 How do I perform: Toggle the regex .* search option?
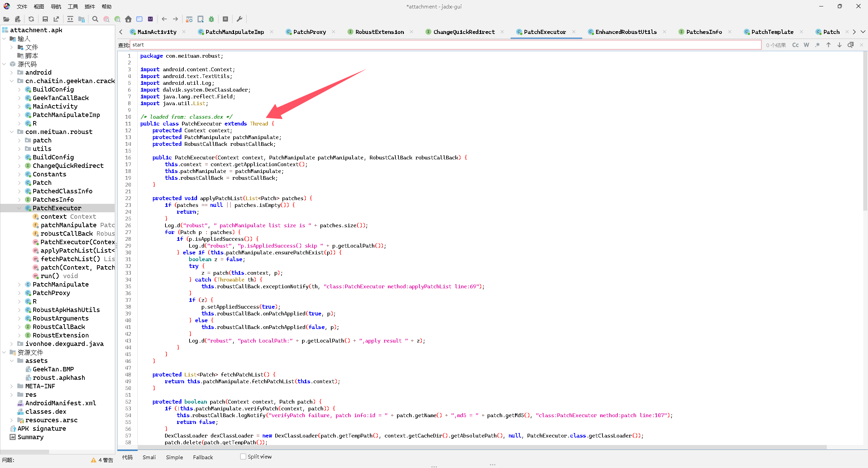pos(817,45)
